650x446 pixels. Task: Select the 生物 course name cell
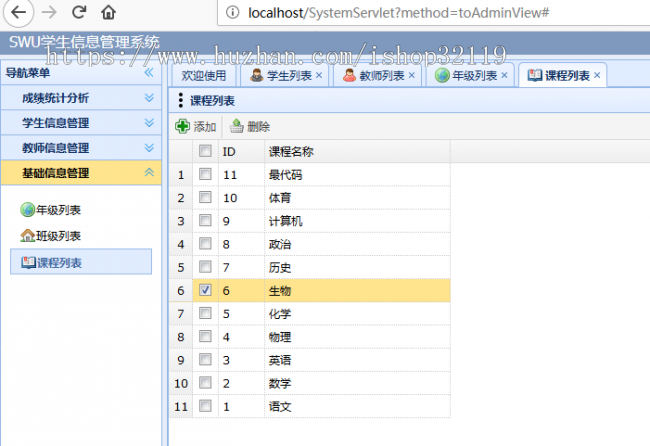coord(357,291)
